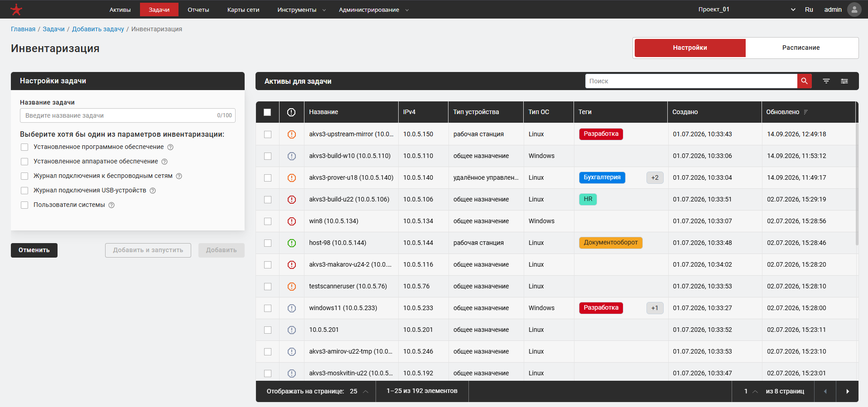Click the status column header icon
868x407 pixels.
pos(291,112)
